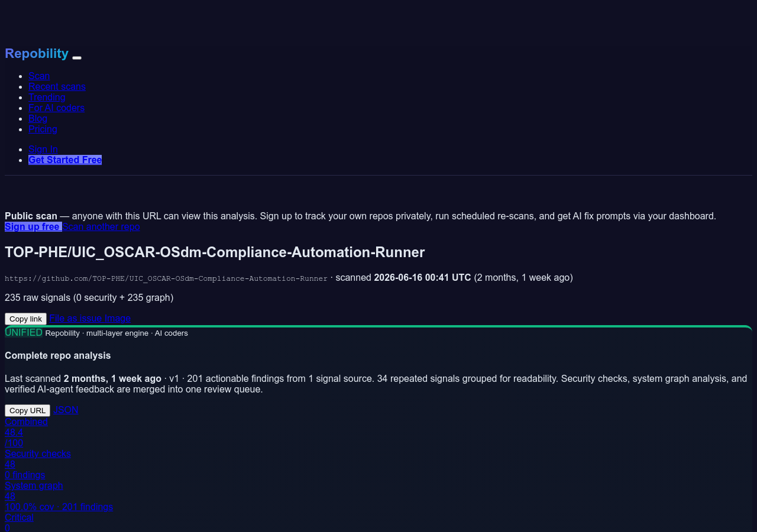Screen dimensions: 757x532
Task: Toggle the navigation menu button beside Repobility
Action: click(x=77, y=57)
